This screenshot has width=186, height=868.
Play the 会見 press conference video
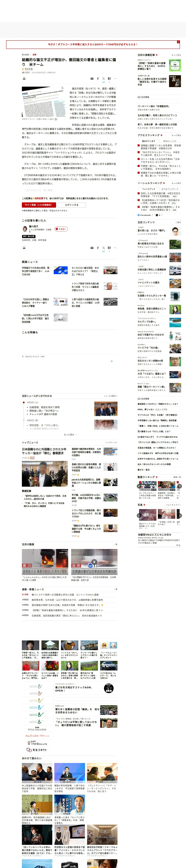coord(94,562)
